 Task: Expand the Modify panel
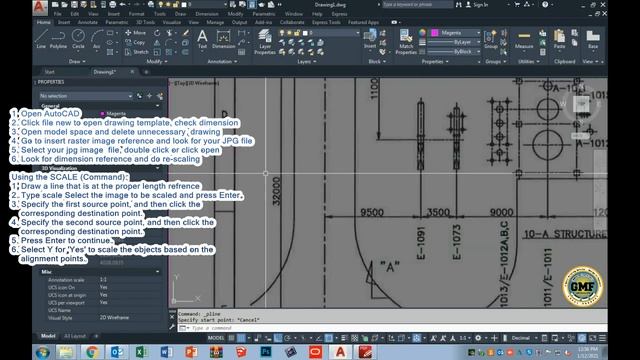[157, 61]
